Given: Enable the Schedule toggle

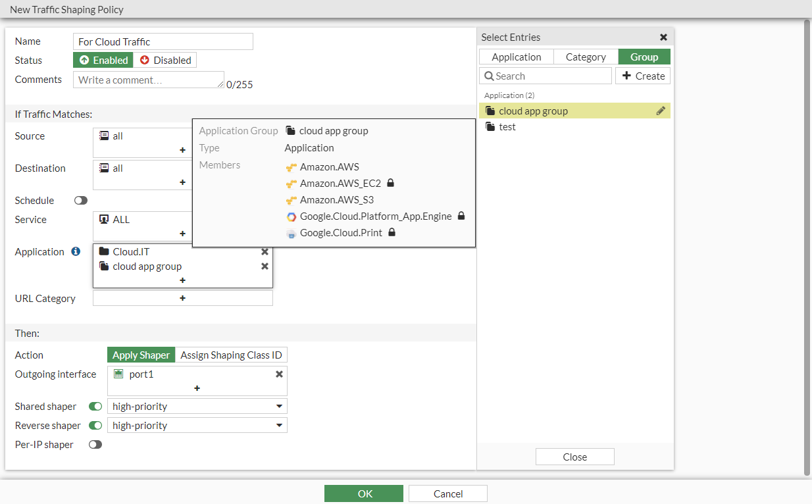Looking at the screenshot, I should click(80, 200).
